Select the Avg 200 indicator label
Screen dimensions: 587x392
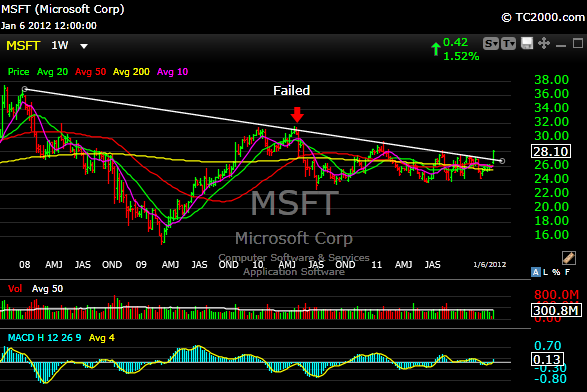(131, 72)
